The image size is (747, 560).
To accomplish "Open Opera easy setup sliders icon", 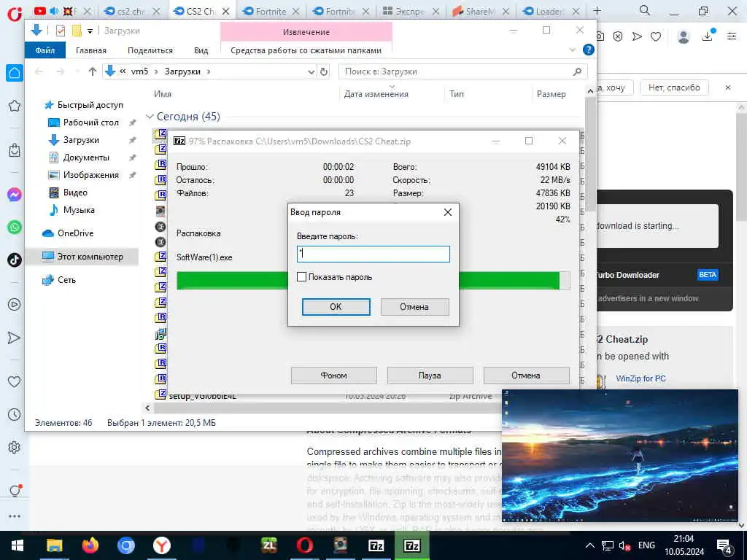I will coord(732,36).
